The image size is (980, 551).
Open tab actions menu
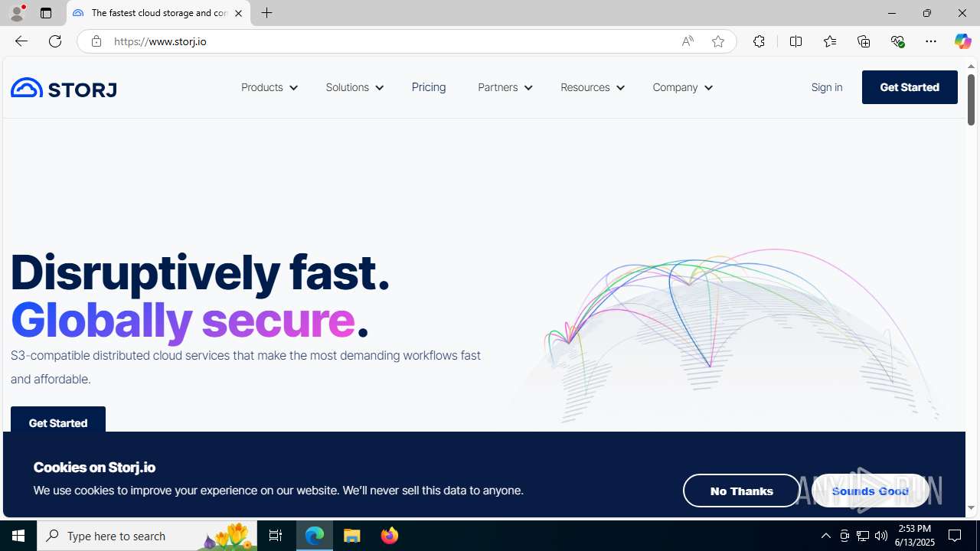(46, 13)
